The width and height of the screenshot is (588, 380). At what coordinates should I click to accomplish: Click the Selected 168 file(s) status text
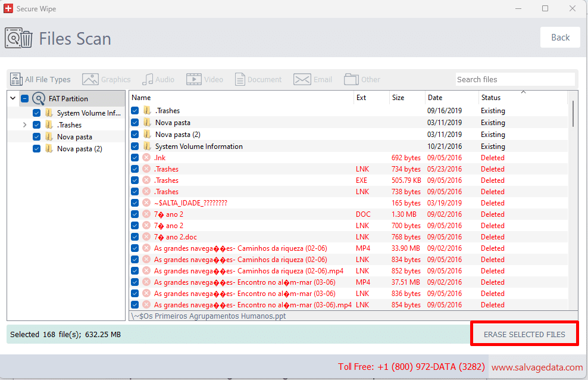(65, 334)
